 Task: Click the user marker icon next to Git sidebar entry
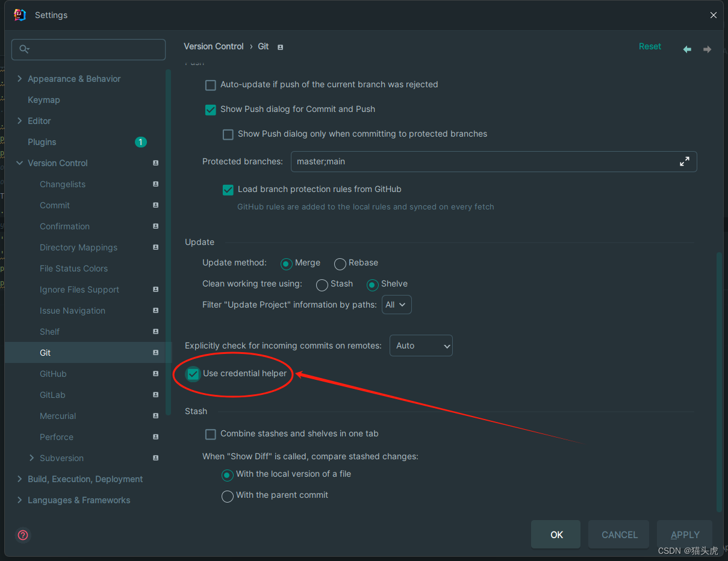point(155,353)
